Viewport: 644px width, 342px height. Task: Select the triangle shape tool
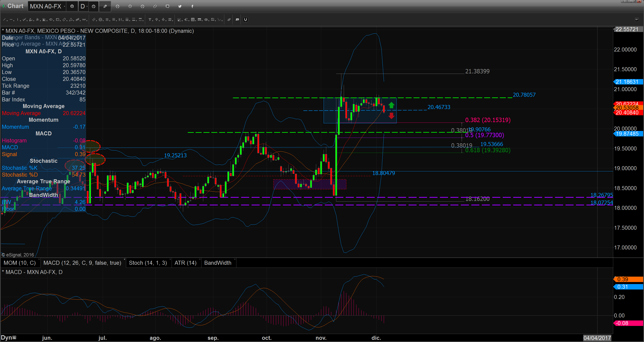point(71,20)
